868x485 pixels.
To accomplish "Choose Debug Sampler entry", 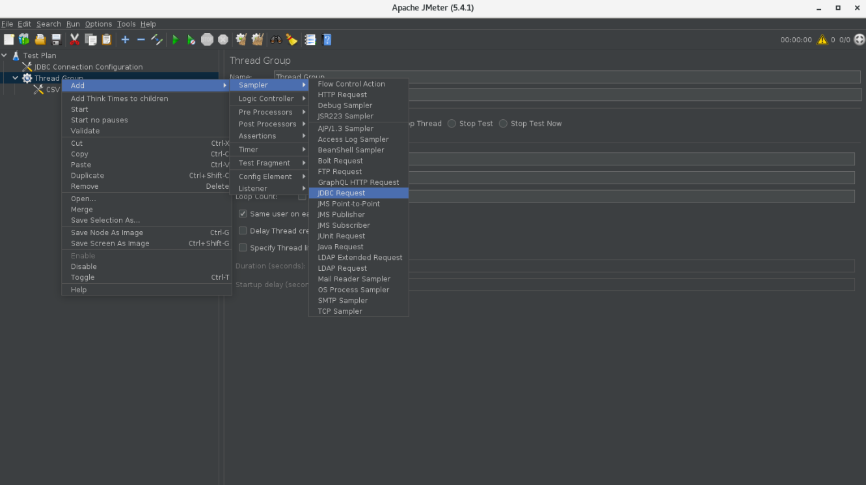I will pyautogui.click(x=359, y=105).
